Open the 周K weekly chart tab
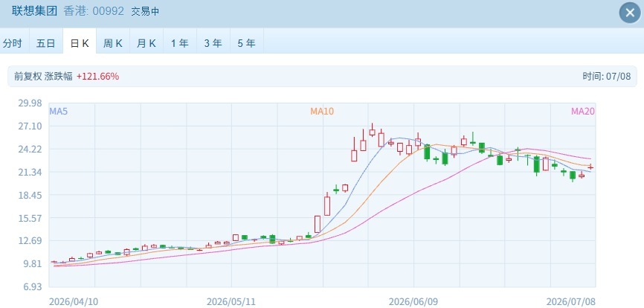Image resolution: width=644 pixels, height=308 pixels. pos(113,43)
